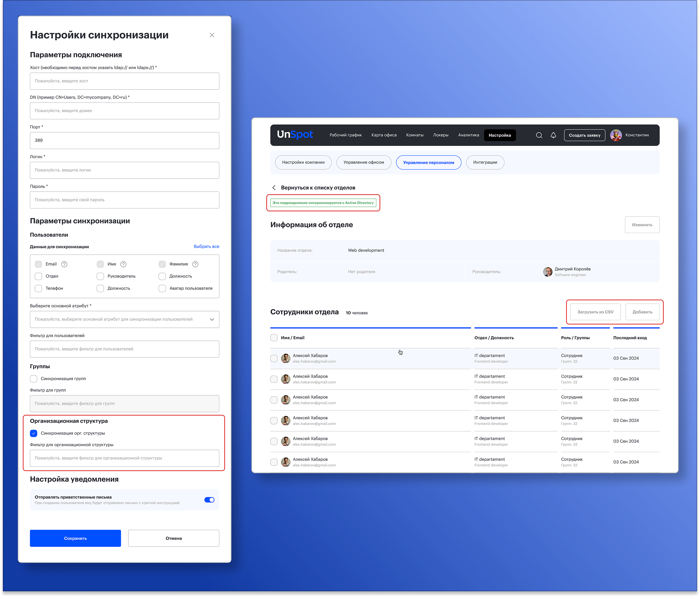Click the Выбрать все link
The image size is (700, 597).
tap(206, 246)
